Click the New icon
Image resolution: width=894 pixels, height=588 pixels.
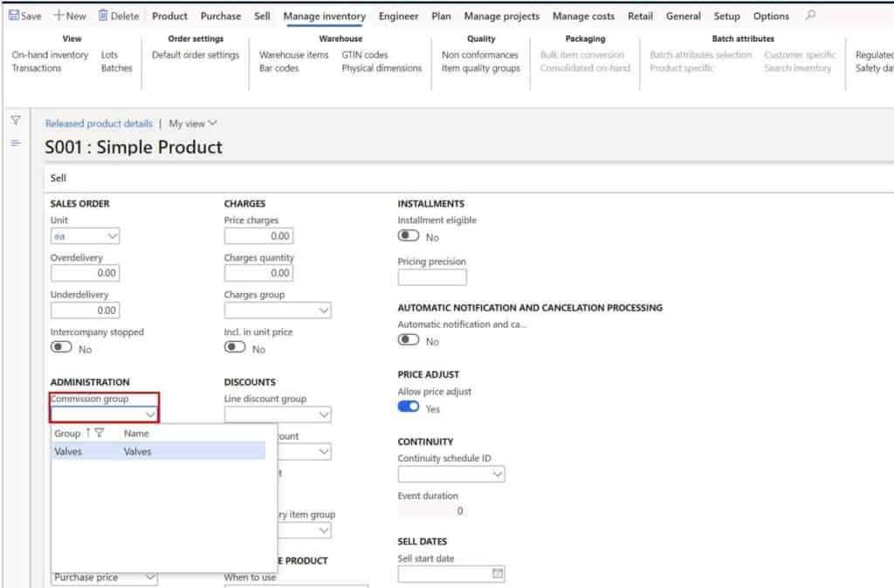(69, 15)
